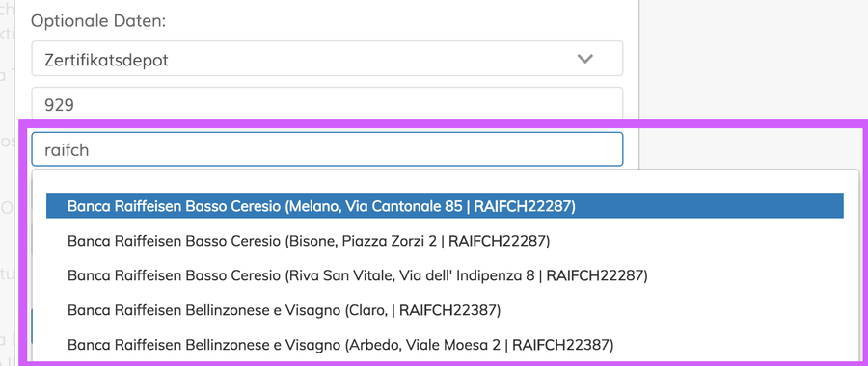The image size is (868, 366).
Task: Focus the input field containing 929
Action: pyautogui.click(x=327, y=104)
